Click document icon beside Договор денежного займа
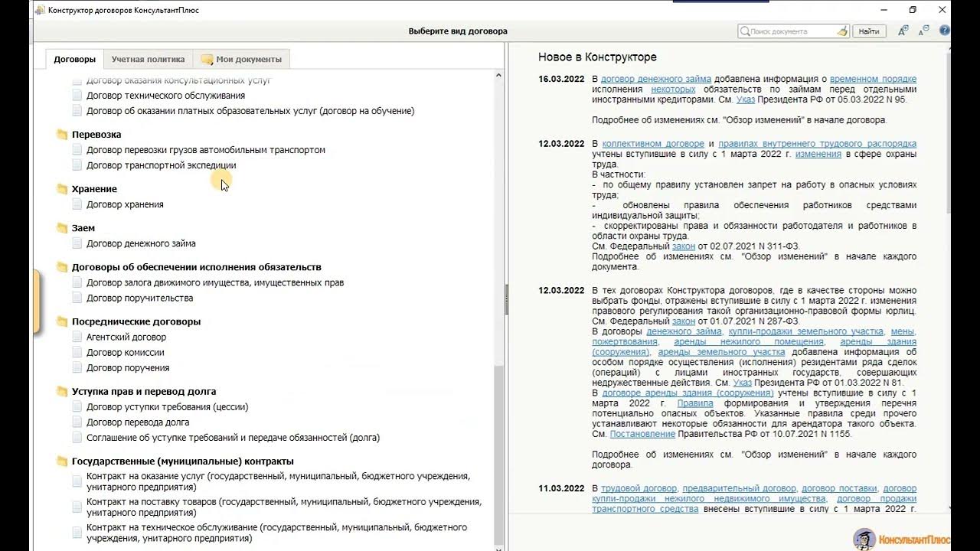 [x=77, y=243]
